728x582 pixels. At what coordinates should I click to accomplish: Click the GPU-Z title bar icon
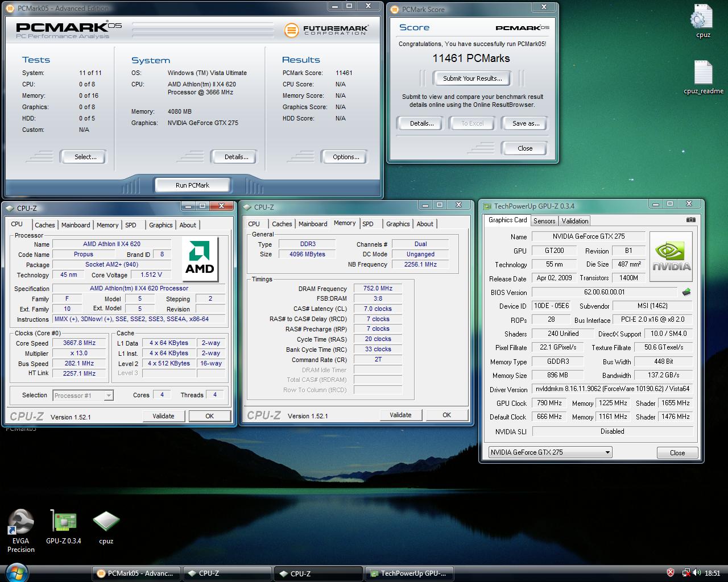click(x=487, y=206)
